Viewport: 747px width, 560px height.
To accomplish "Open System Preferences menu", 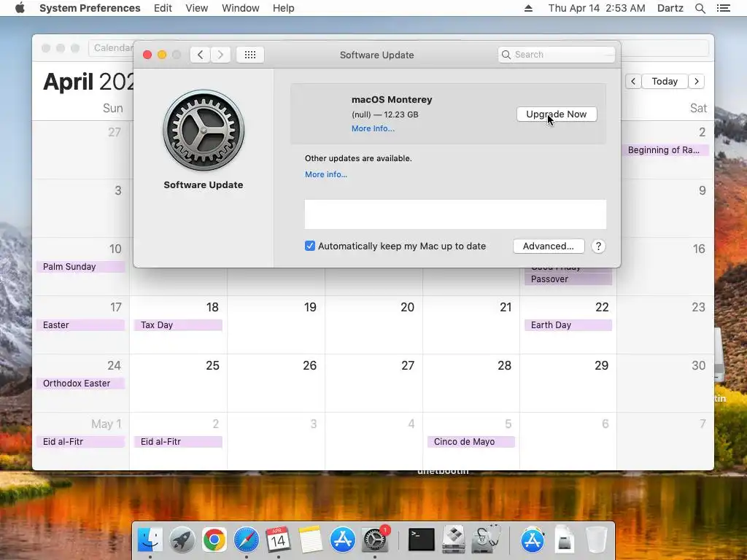I will tap(90, 8).
